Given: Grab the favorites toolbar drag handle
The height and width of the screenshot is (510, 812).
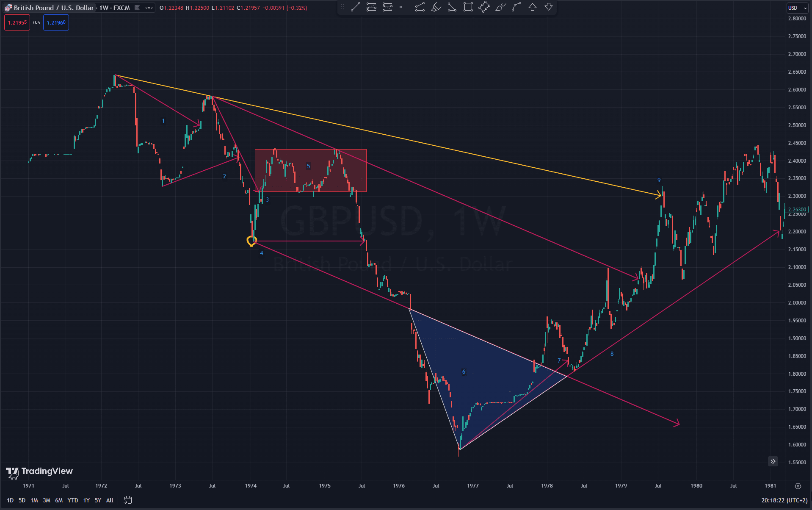Looking at the screenshot, I should 342,7.
